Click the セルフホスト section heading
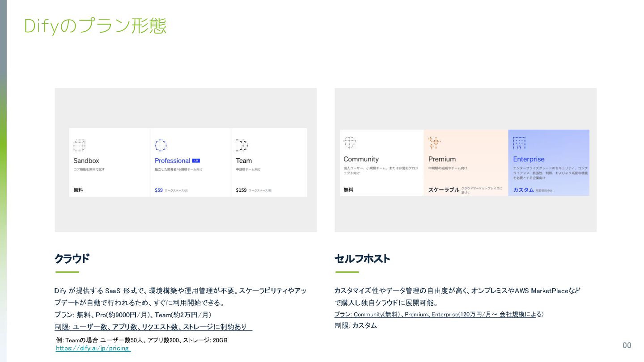This screenshot has width=644, height=362. coord(362,259)
